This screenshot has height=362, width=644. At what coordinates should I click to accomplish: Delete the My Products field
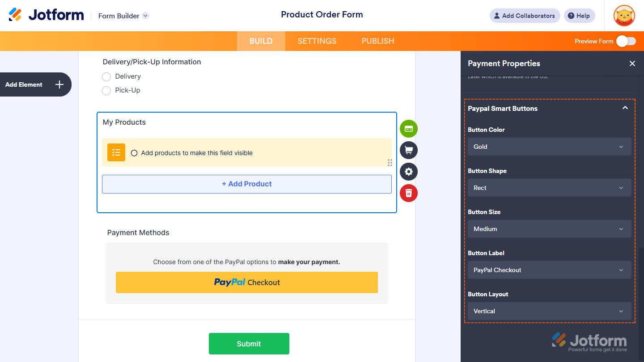coord(408,193)
